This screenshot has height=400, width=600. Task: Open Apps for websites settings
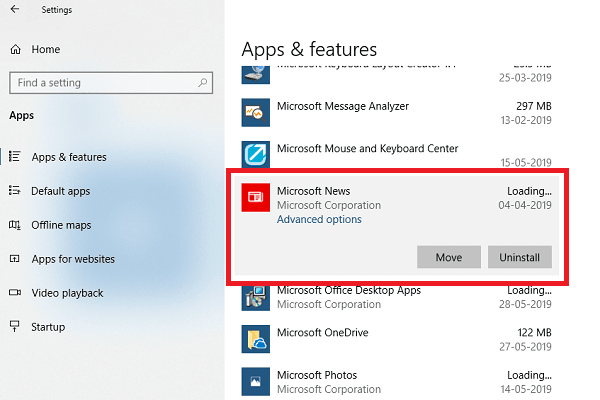coord(73,259)
